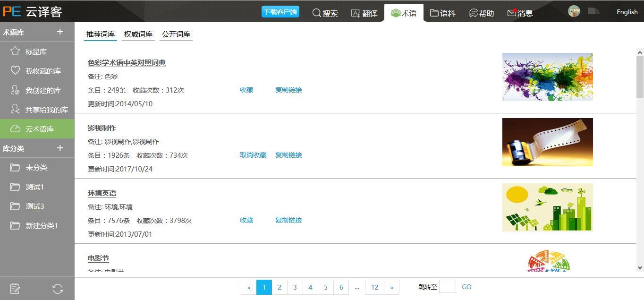The width and height of the screenshot is (644, 300).
Task: Go to next page with » button
Action: pos(391,287)
